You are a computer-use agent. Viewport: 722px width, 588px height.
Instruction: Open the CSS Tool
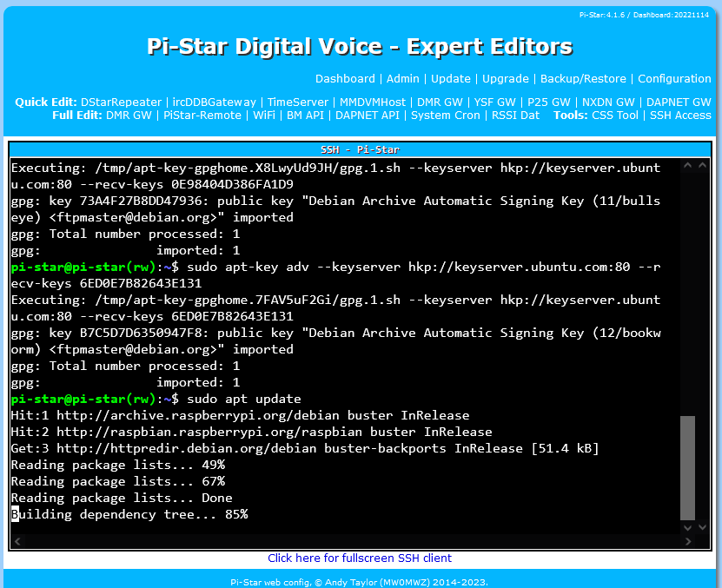615,116
